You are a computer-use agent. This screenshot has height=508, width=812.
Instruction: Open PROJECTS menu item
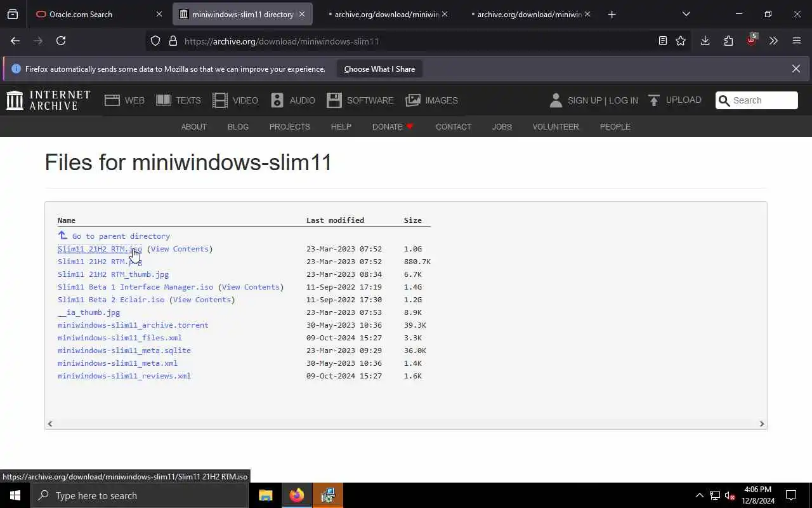[x=289, y=126]
